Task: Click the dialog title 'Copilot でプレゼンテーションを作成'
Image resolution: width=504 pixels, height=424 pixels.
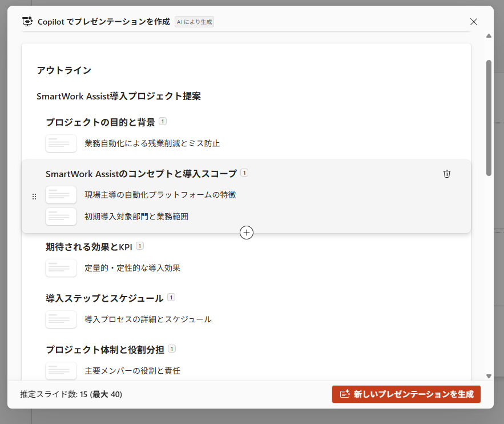Action: click(104, 22)
